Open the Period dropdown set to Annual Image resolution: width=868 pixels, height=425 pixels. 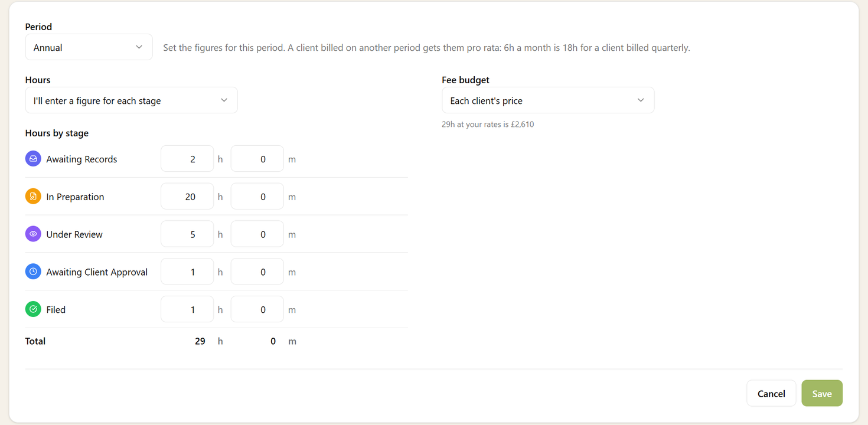click(89, 47)
